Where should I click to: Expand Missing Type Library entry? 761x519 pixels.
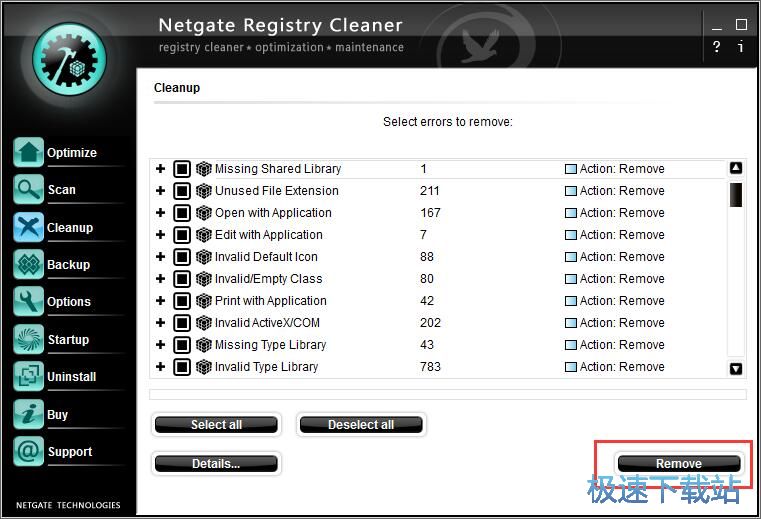click(161, 344)
